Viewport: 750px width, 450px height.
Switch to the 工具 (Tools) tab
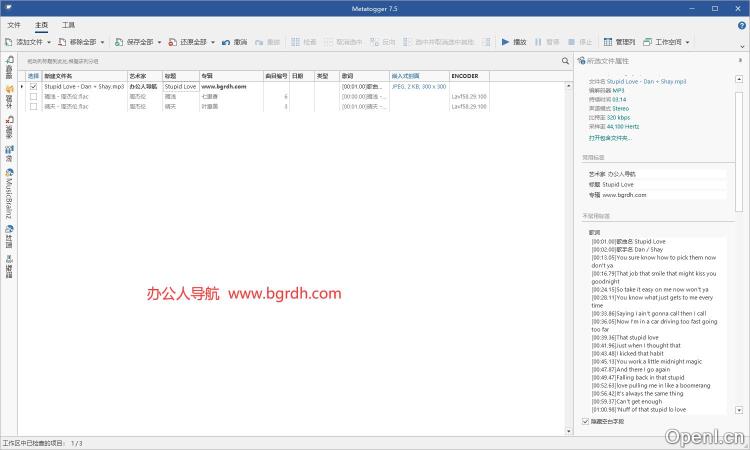[x=68, y=24]
